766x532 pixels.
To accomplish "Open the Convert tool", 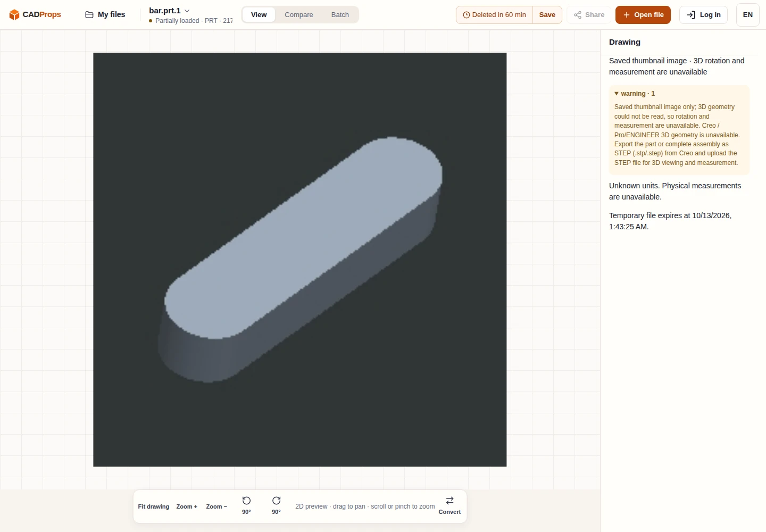I will [x=449, y=505].
